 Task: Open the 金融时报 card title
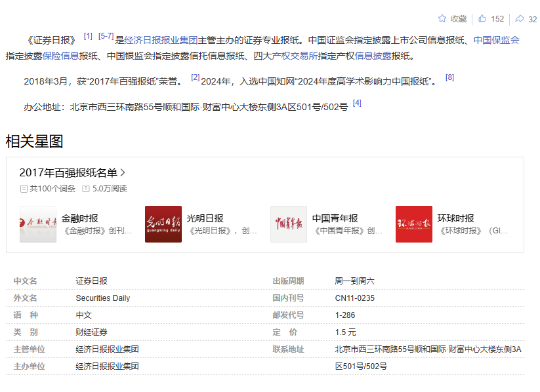click(79, 218)
